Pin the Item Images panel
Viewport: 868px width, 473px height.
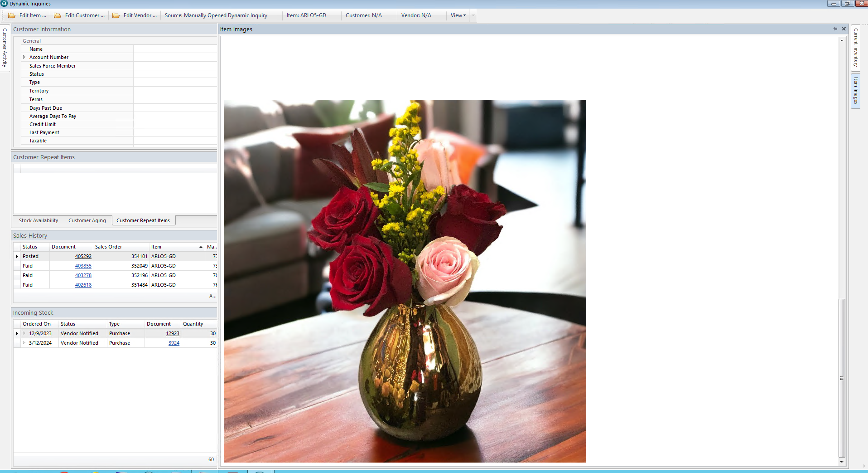tap(835, 29)
